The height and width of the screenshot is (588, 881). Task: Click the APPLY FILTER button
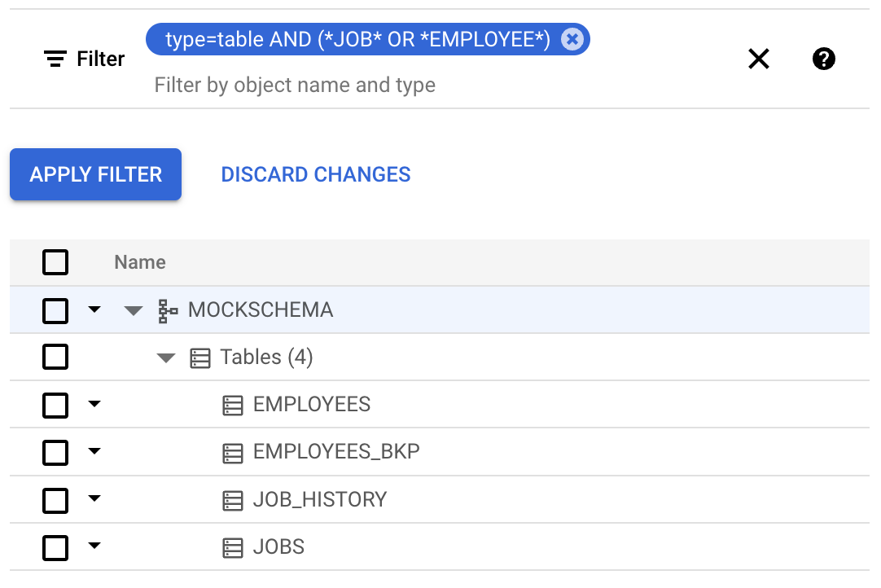pos(94,173)
